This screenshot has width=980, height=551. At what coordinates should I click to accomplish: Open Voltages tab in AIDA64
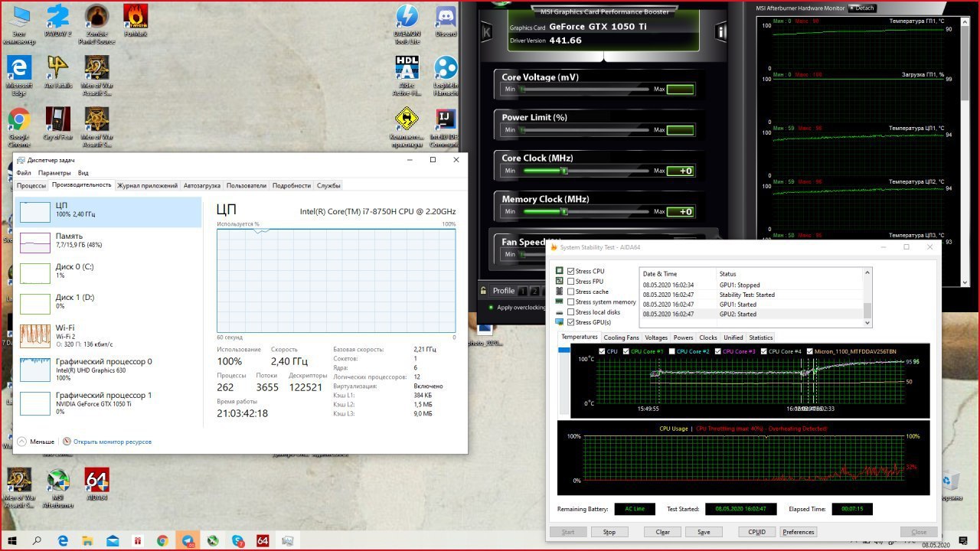click(x=656, y=337)
